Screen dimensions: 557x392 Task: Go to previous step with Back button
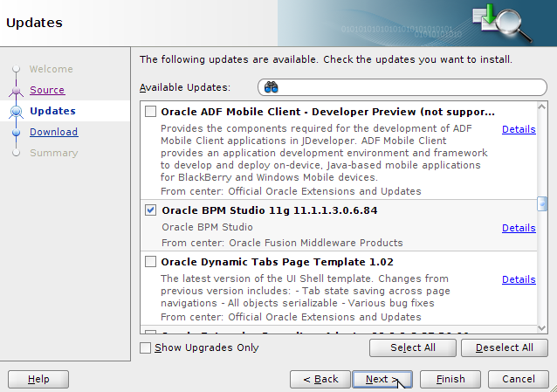(320, 379)
